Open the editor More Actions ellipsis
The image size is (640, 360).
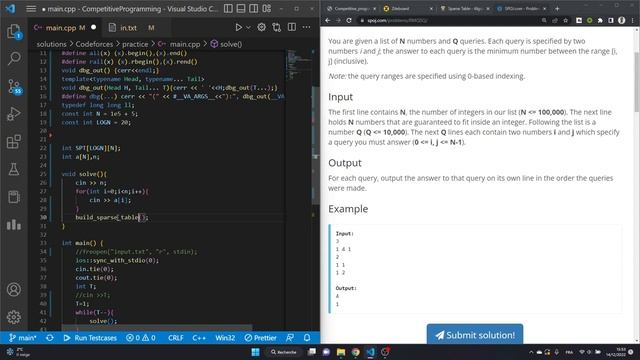(306, 27)
